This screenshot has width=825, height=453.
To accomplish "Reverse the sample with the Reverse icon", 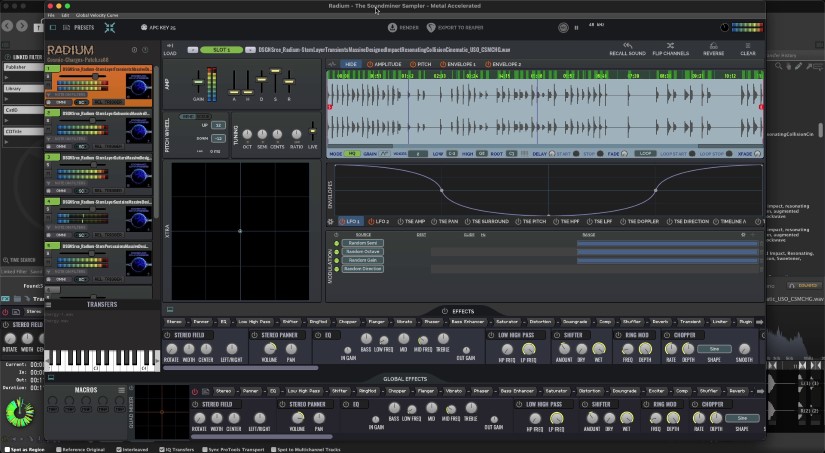I will (x=713, y=46).
